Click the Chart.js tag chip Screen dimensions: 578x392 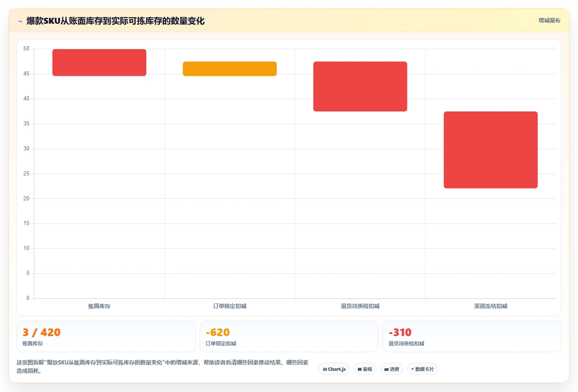pos(334,369)
